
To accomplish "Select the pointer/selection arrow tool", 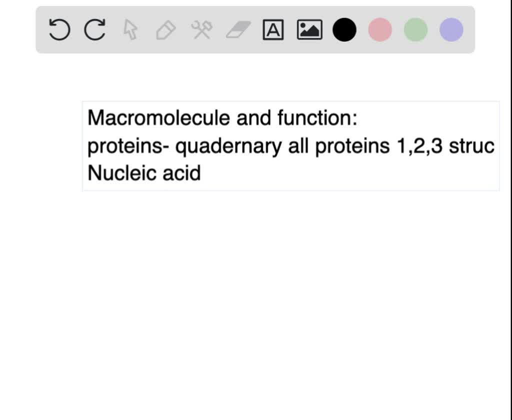I will pos(129,29).
